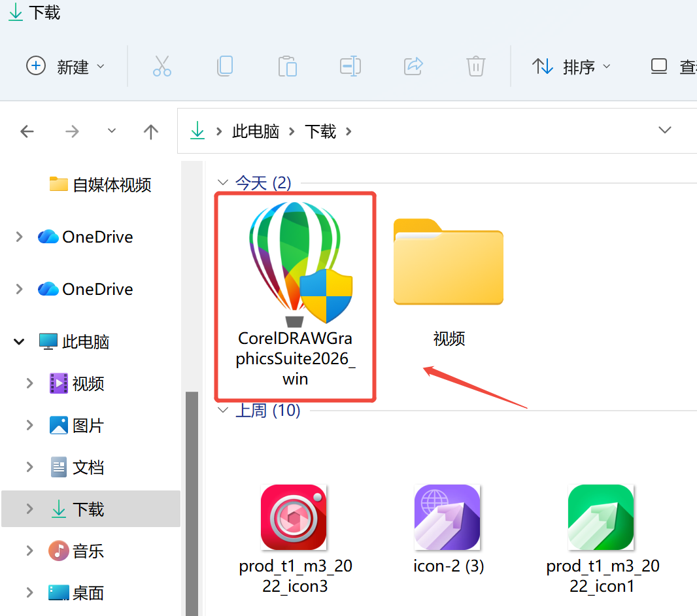Click the Paste clipboard icon
Viewport: 697px width, 616px height.
click(287, 66)
